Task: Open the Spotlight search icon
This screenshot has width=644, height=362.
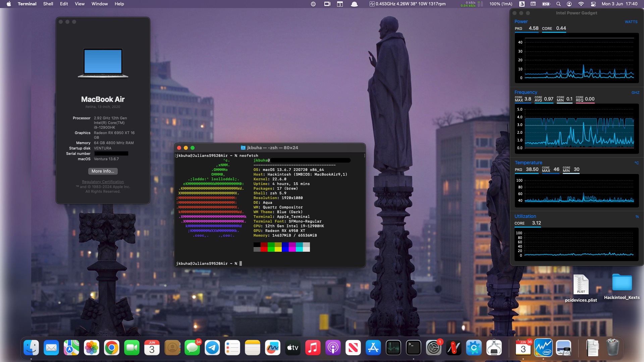Action: [558, 4]
